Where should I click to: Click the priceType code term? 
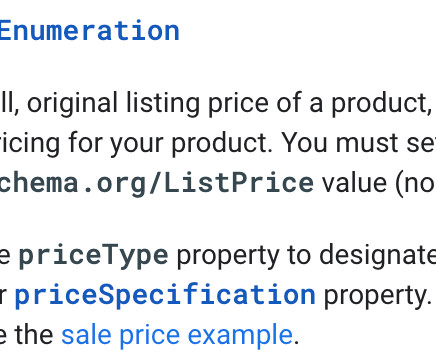[94, 255]
